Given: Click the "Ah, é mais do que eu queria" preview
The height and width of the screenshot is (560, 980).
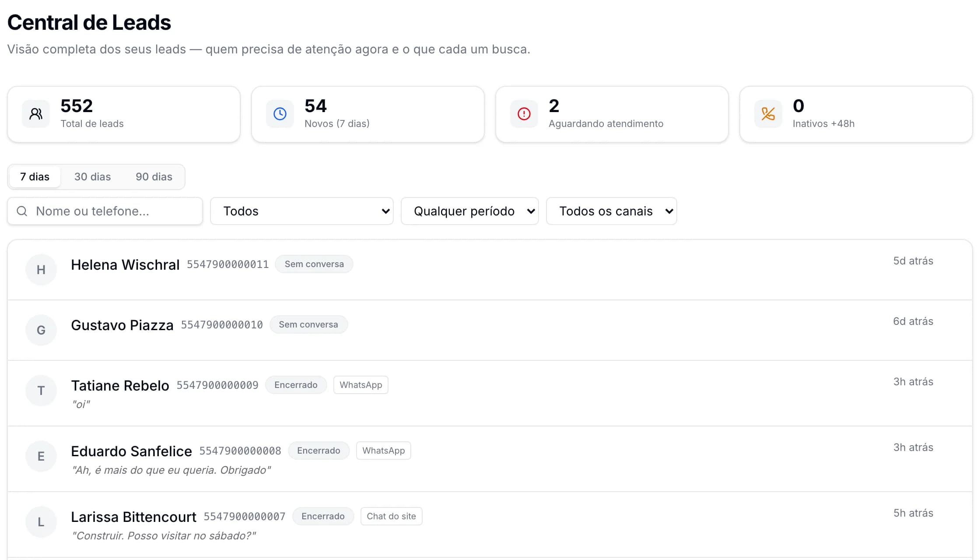Looking at the screenshot, I should click(171, 470).
